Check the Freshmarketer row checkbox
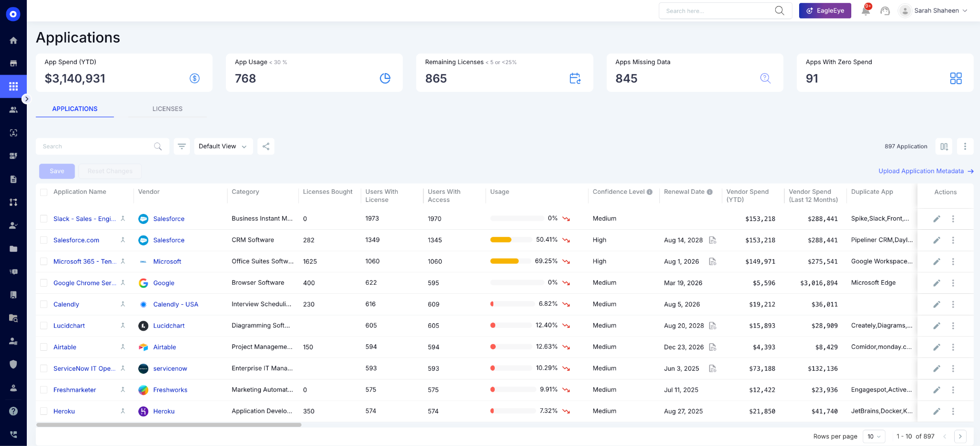This screenshot has height=446, width=980. coord(44,390)
